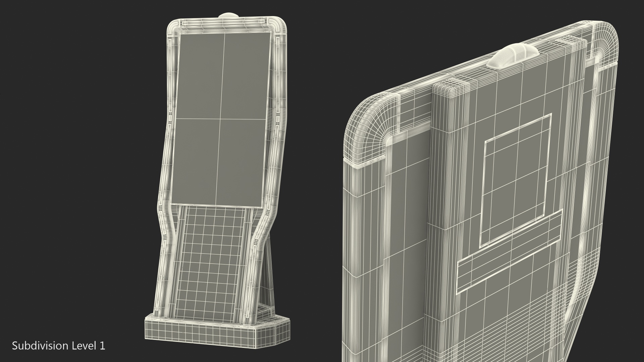Select the gridded lower panel of the kiosk
Screen dimensions: 644x362
click(211, 261)
